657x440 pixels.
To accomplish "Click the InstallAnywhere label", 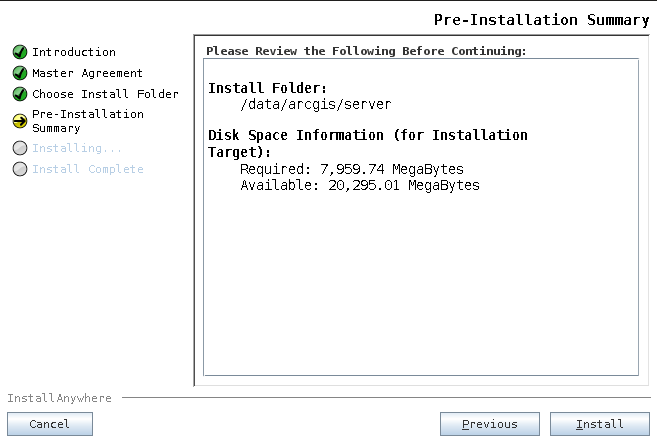I will click(x=59, y=398).
